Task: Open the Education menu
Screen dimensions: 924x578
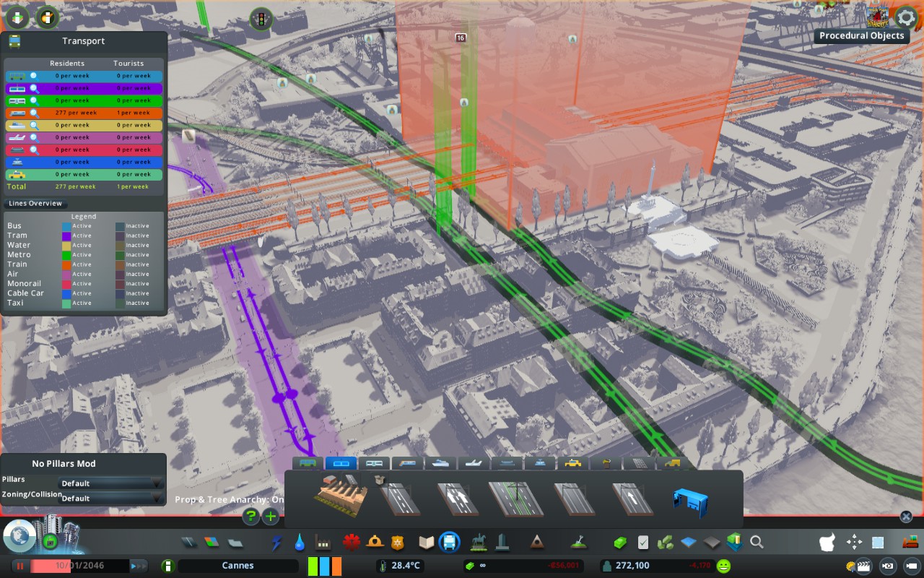Action: click(x=426, y=542)
